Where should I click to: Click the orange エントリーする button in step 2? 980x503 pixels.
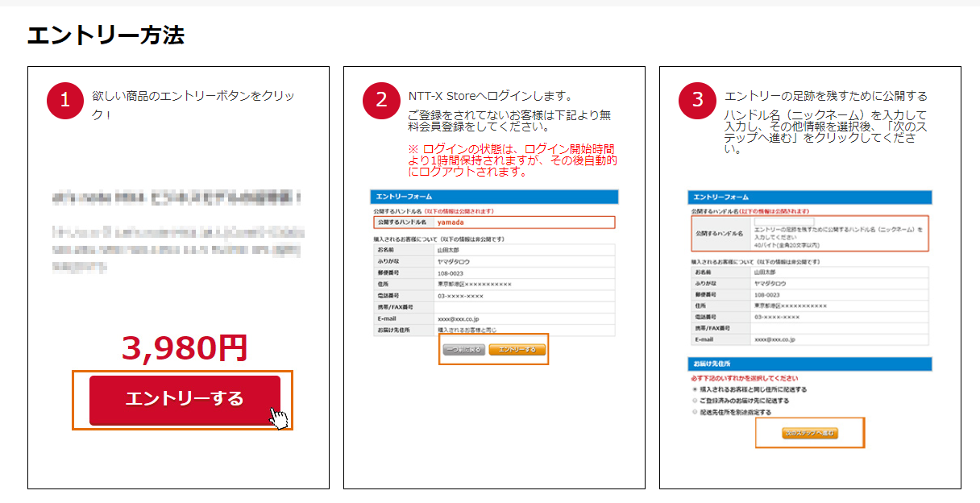coord(517,350)
